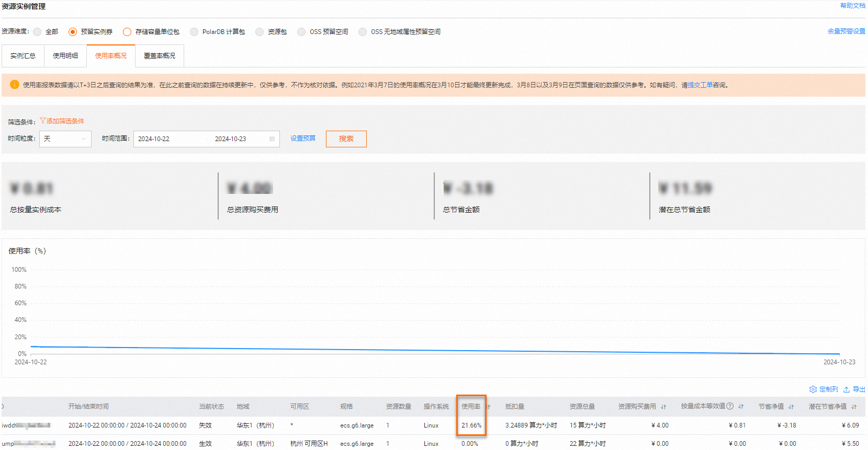Viewport: 868px width, 450px height.
Task: Sort by the 使用率 column arrows
Action: [x=489, y=407]
